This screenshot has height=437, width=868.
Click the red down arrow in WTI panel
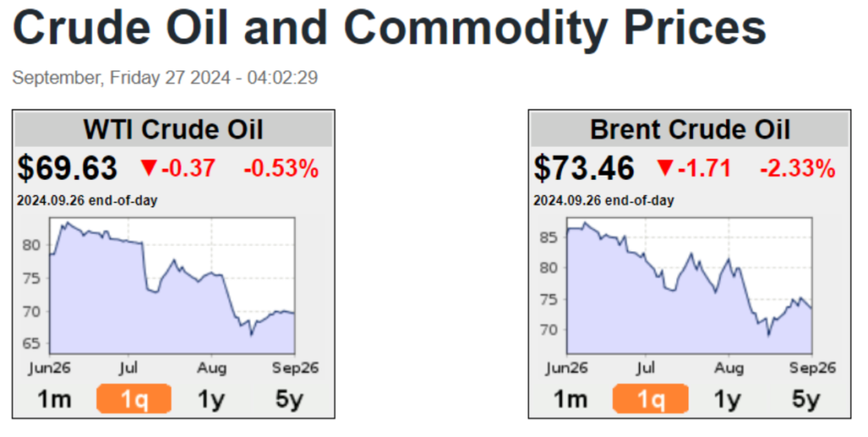(149, 168)
